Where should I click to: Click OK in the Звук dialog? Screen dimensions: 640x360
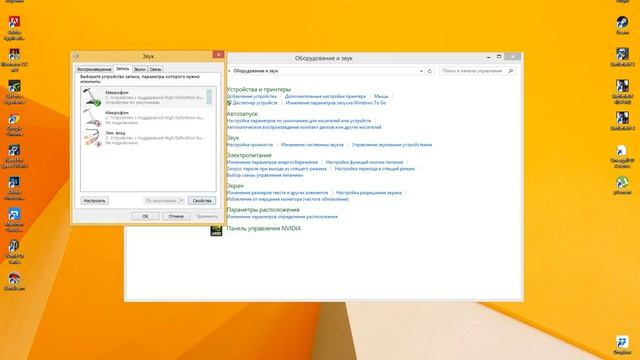click(x=145, y=216)
